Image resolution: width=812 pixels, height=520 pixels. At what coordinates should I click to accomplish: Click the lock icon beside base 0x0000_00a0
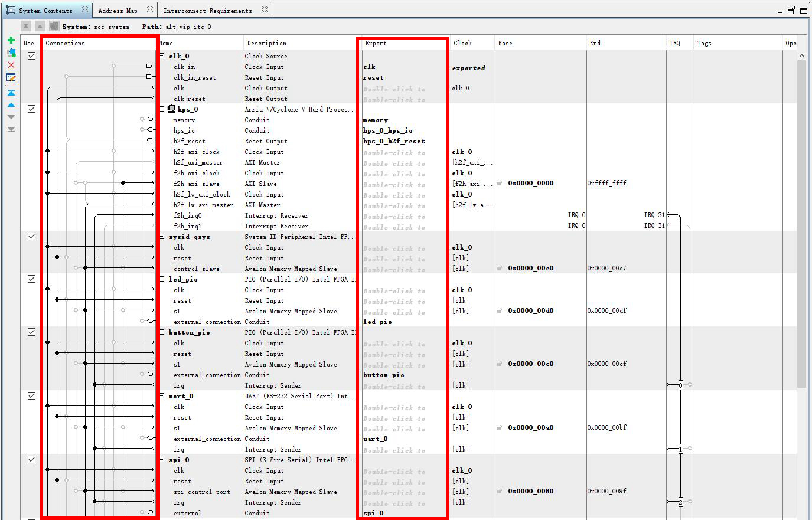(x=500, y=427)
